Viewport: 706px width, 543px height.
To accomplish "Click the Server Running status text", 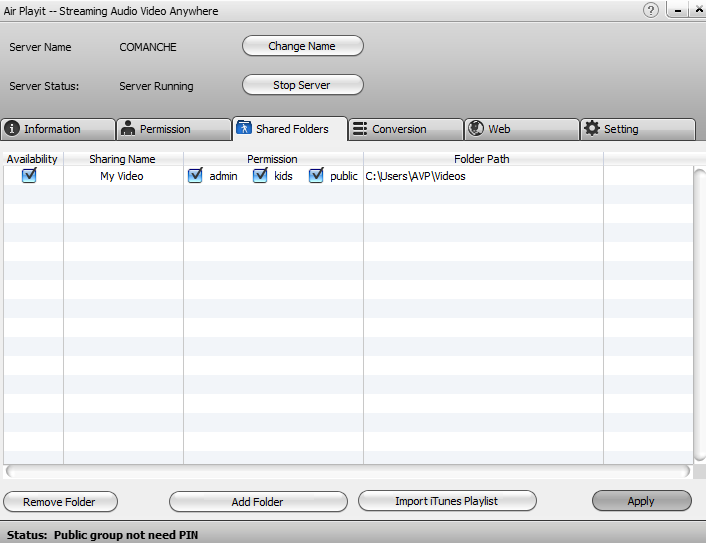I will click(156, 86).
